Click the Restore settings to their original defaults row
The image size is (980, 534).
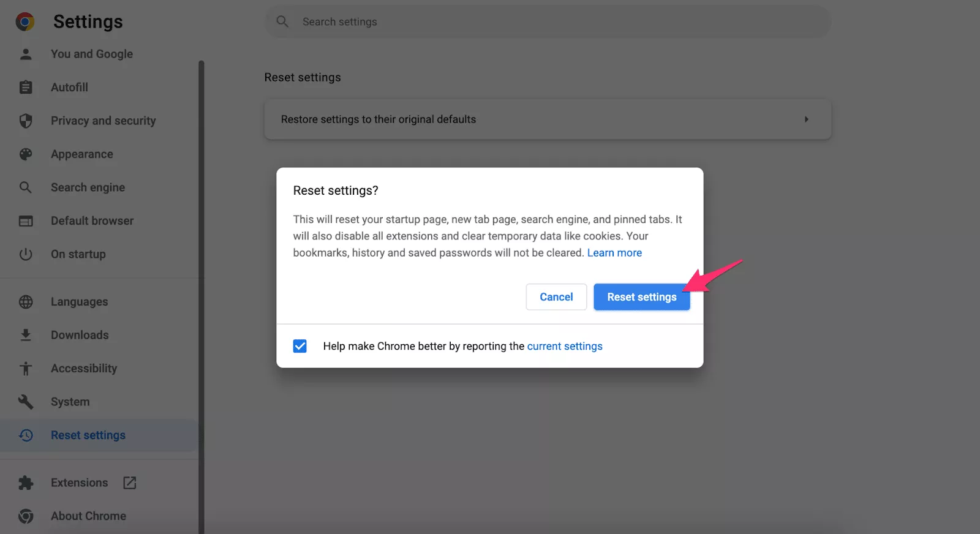click(548, 119)
